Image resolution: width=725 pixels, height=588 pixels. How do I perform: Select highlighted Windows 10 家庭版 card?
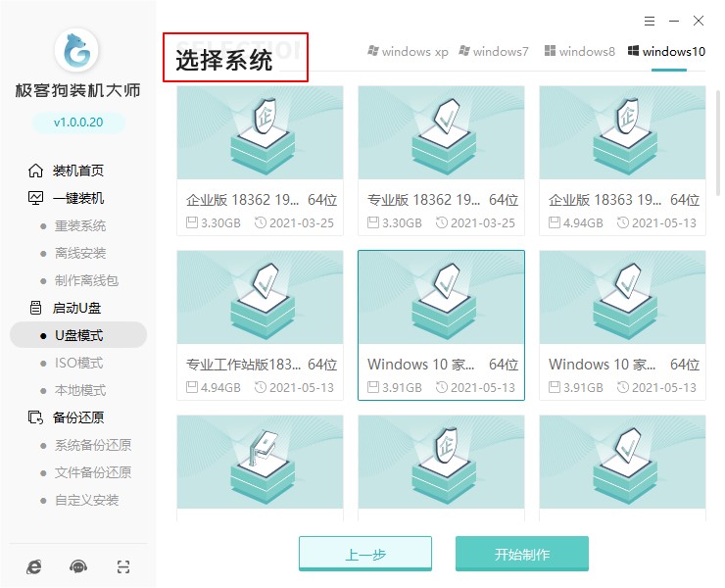(441, 325)
